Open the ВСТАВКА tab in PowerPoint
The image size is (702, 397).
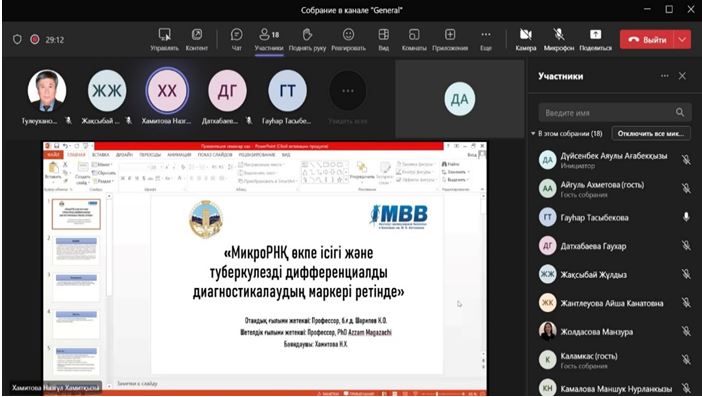pyautogui.click(x=100, y=154)
